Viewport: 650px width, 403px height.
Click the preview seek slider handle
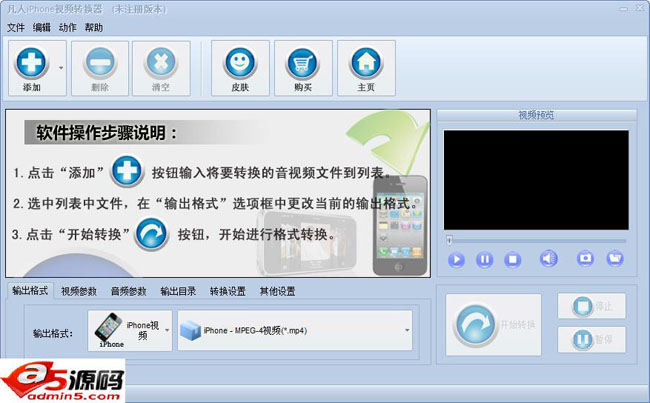tap(449, 240)
